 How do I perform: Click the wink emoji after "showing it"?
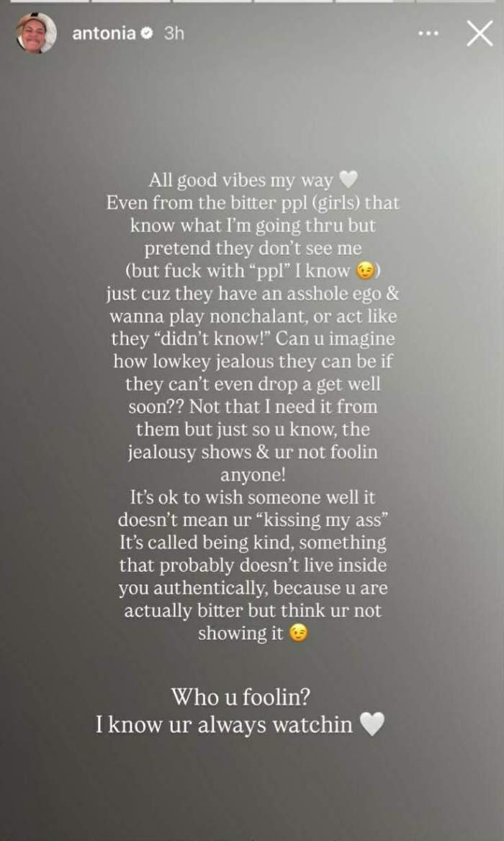point(299,634)
